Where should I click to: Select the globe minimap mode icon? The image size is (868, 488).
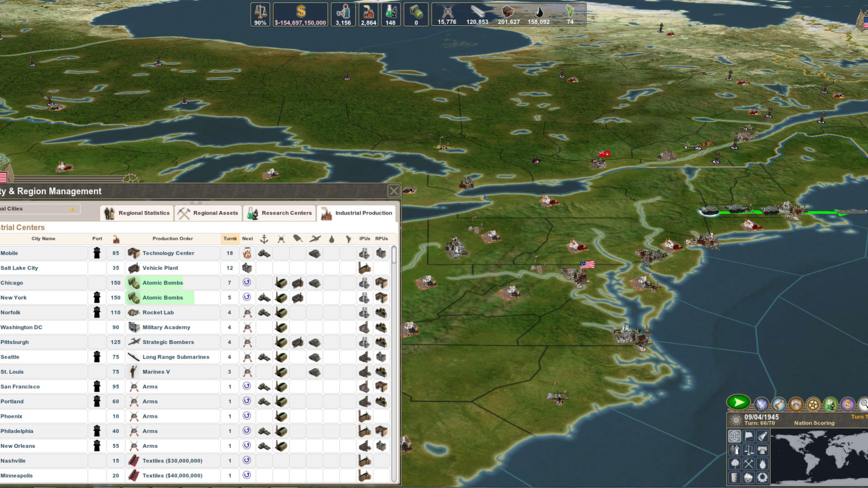[735, 436]
